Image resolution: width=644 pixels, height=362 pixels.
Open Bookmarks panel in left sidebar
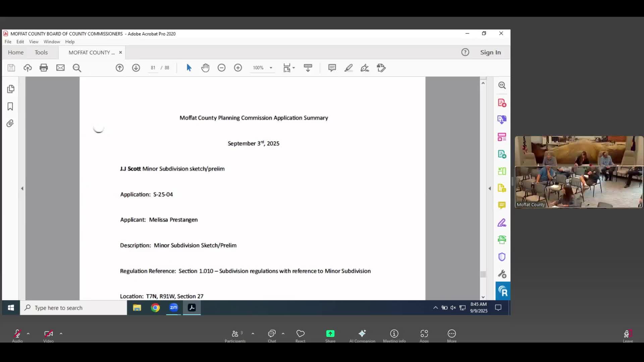tap(10, 107)
